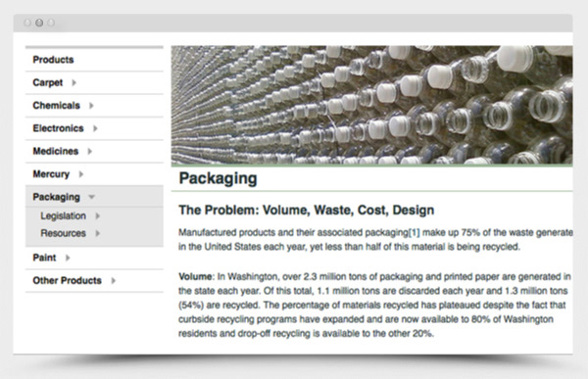Expand the Medicines submenu arrow
This screenshot has height=379, width=588.
pyautogui.click(x=89, y=152)
